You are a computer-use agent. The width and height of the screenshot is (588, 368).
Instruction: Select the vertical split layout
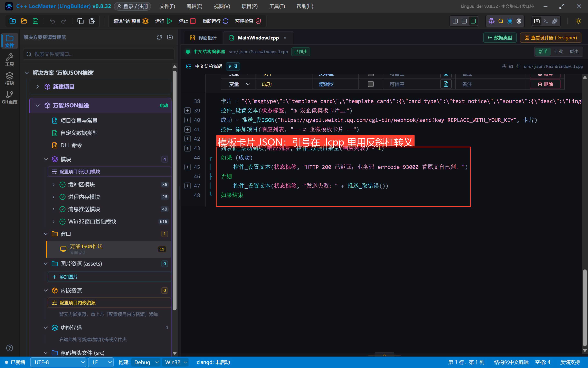(455, 21)
